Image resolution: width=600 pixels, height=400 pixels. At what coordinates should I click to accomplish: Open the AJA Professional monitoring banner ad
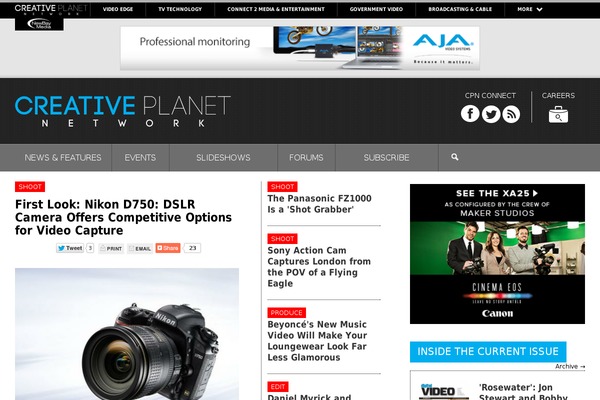[x=300, y=48]
